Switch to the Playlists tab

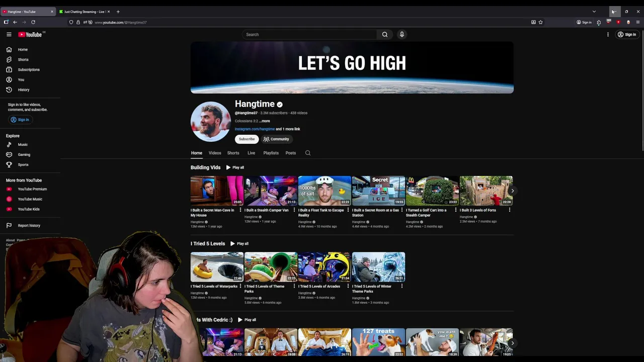(271, 153)
